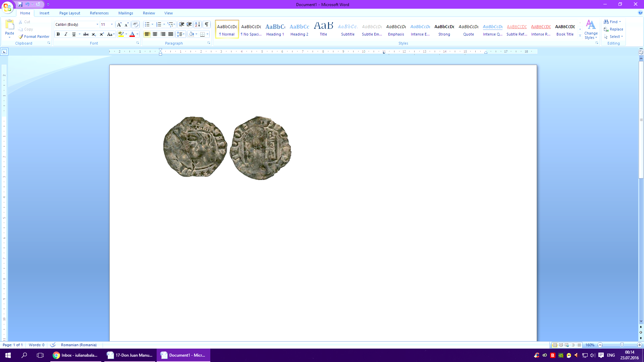Apply the Heading 1 style
Viewport: 644px width, 362px height.
click(275, 29)
